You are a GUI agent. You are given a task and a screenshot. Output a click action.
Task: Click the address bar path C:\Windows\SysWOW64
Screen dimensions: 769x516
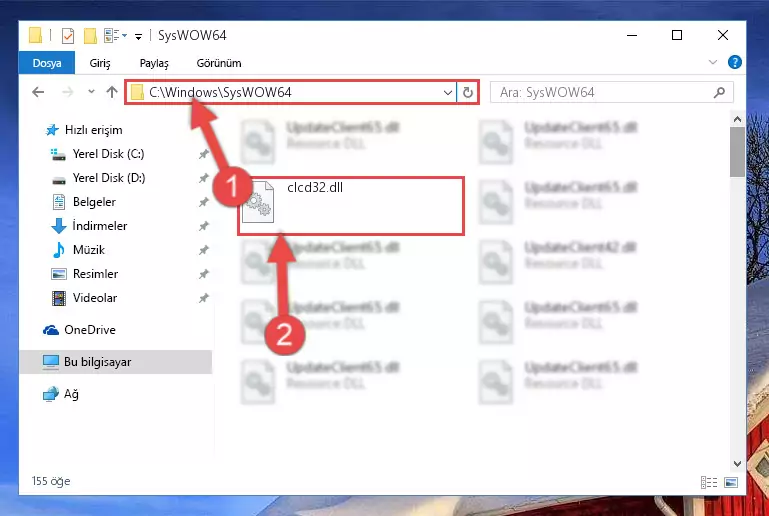click(220, 92)
